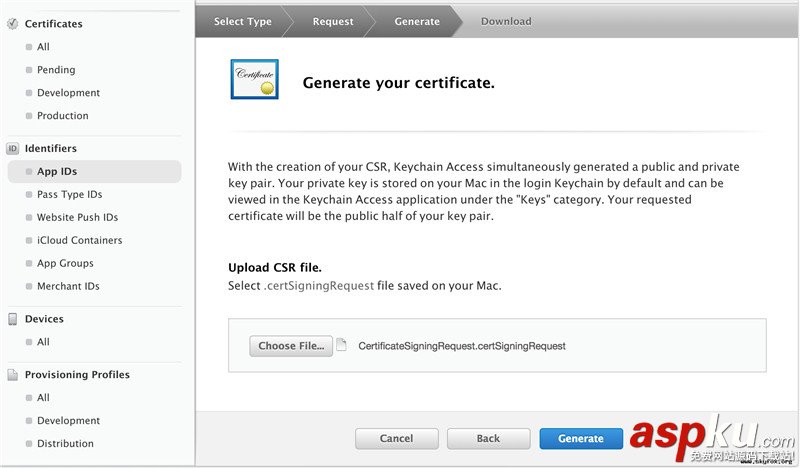Click the Identifiers ID icon
The image size is (800, 468).
click(13, 148)
